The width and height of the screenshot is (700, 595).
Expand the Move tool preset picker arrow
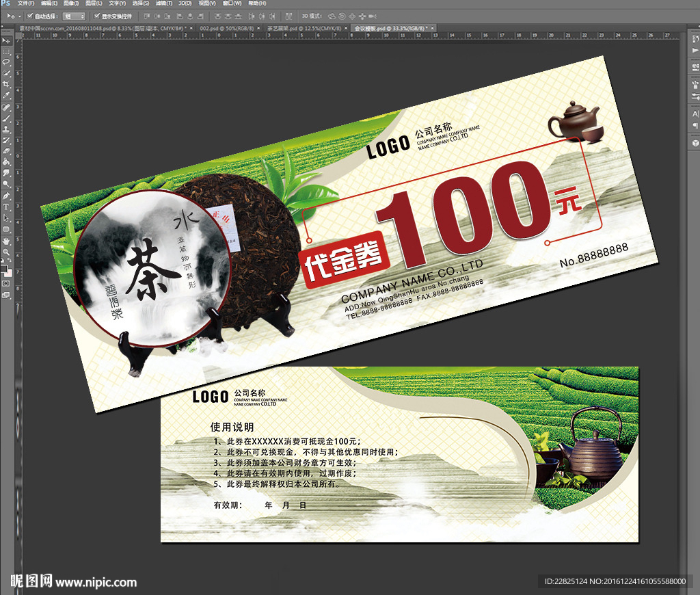tap(20, 16)
